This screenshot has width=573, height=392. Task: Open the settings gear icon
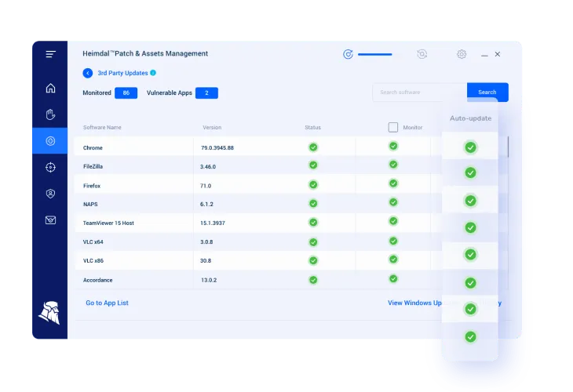pyautogui.click(x=462, y=54)
